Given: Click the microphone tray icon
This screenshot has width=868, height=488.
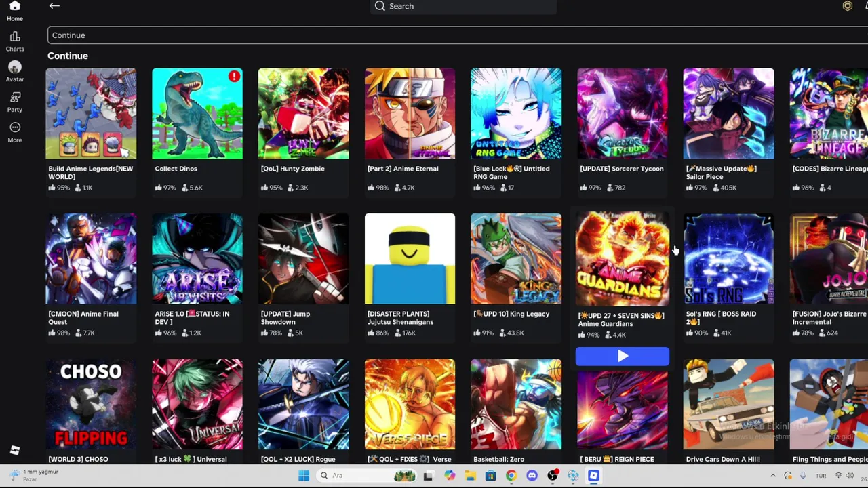Looking at the screenshot, I should click(x=803, y=476).
